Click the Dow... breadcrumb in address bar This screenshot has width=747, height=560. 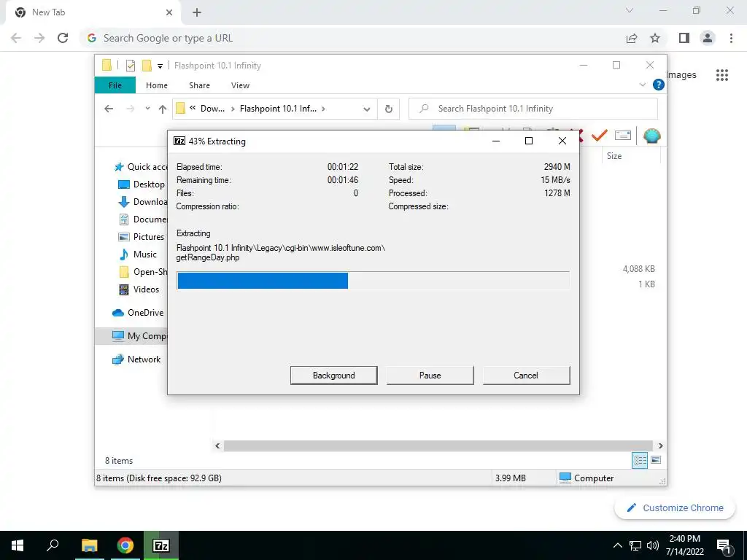pos(212,109)
